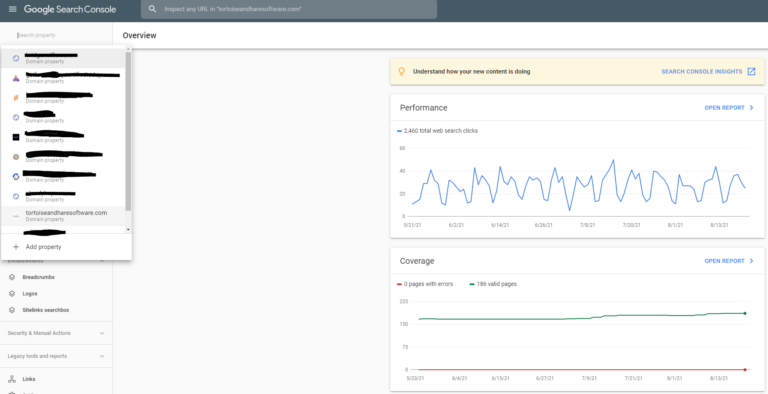This screenshot has width=768, height=394.
Task: Click the Google Search Console logo
Action: point(70,9)
